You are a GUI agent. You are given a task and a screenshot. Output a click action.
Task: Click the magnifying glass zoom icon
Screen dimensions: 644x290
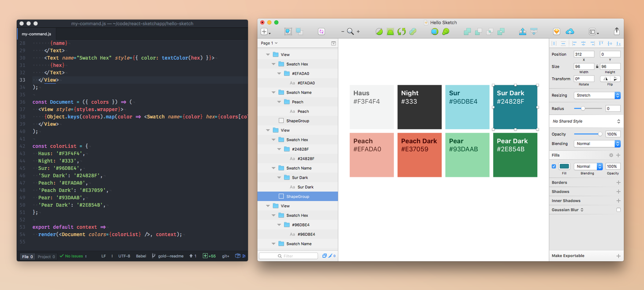click(350, 32)
